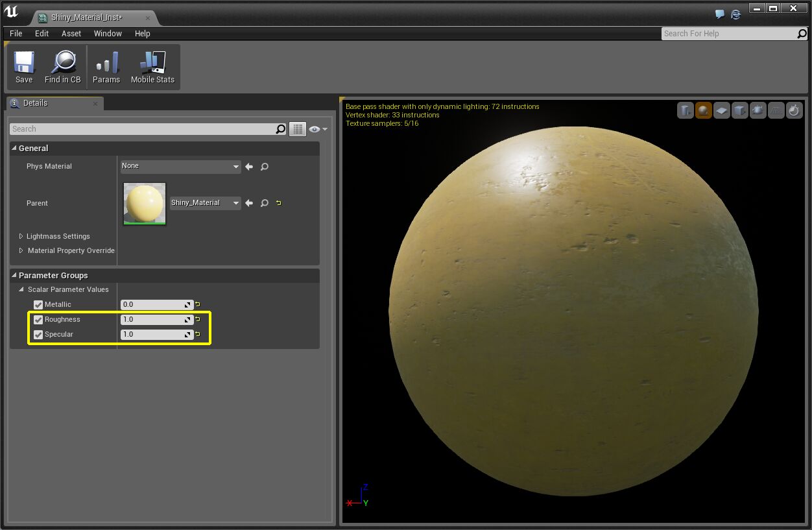Select the Cylinder preview shape icon
The image size is (812, 530).
pos(686,110)
